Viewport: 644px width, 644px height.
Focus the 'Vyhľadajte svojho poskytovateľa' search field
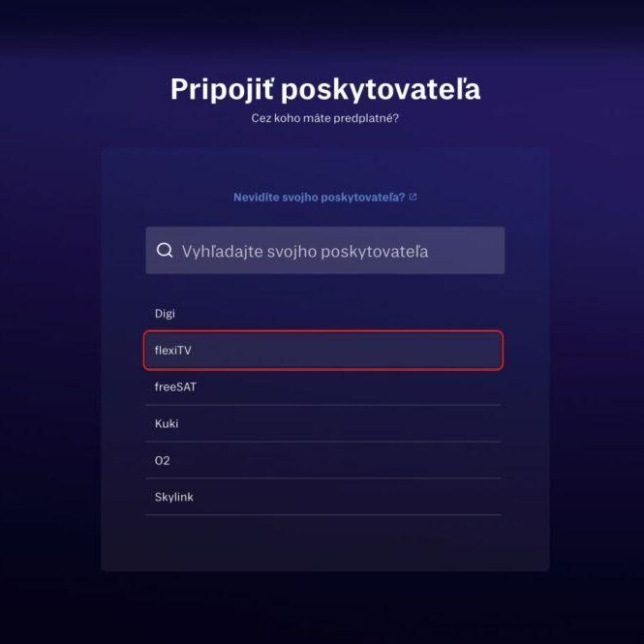324,251
